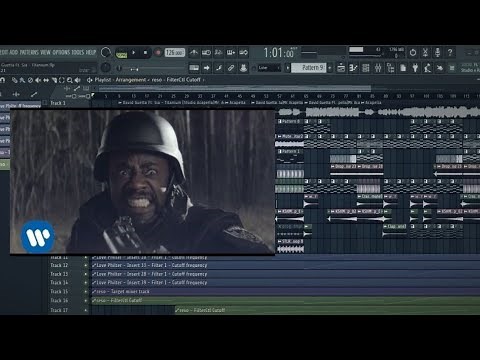Toggle the loop recording icon
Image resolution: width=480 pixels, height=360 pixels.
tap(244, 53)
